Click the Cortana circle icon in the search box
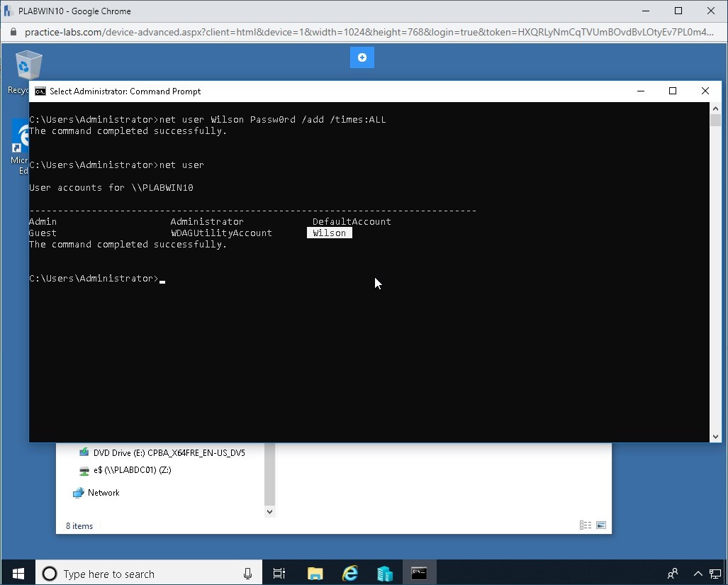The height and width of the screenshot is (585, 728). tap(50, 574)
